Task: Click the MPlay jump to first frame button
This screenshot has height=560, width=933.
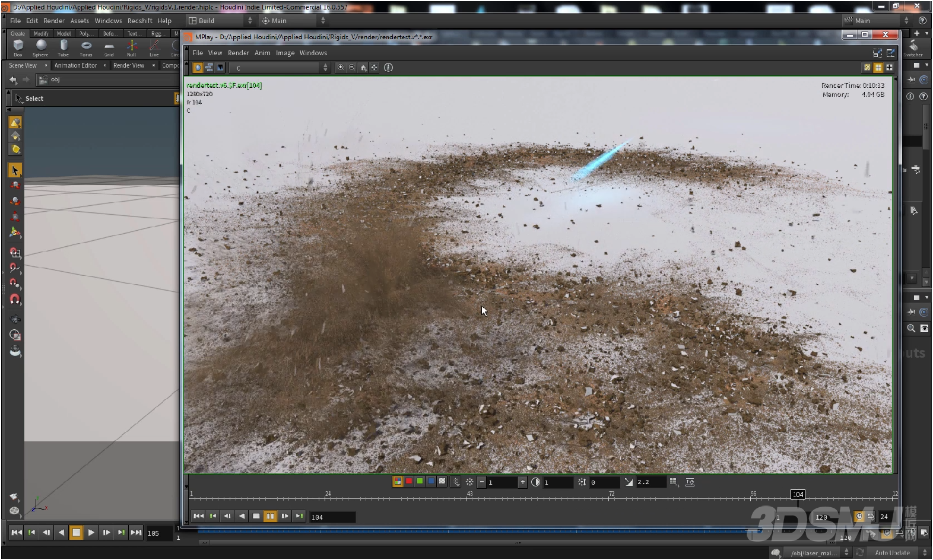Action: tap(198, 516)
